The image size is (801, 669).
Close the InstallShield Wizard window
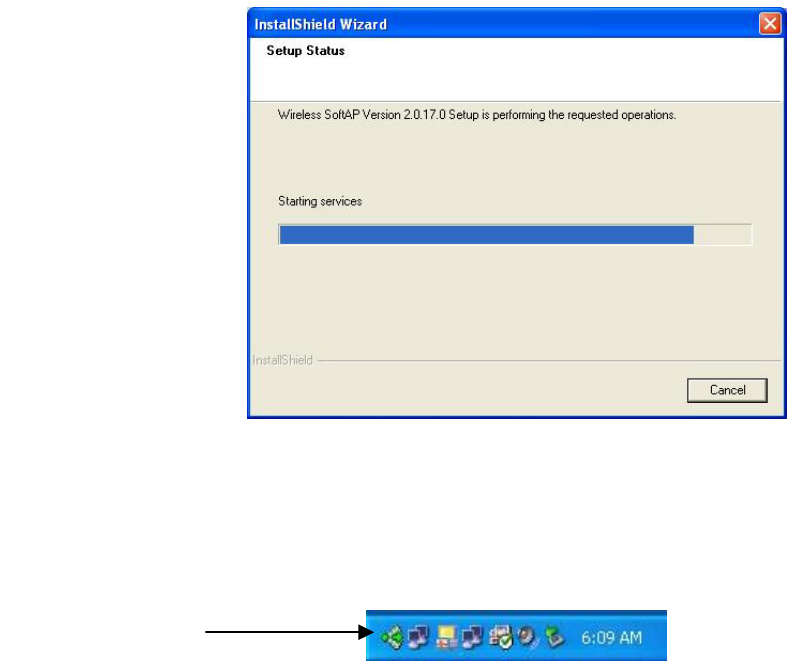click(x=770, y=23)
